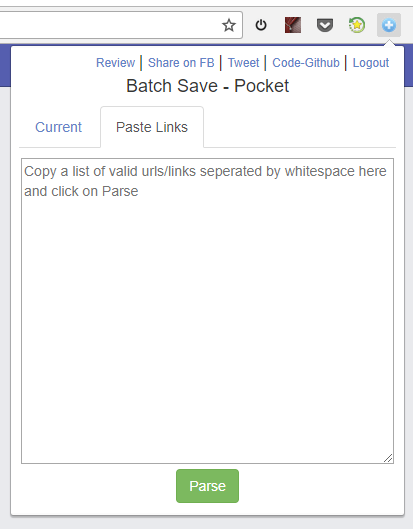Open the Review link
Image resolution: width=413 pixels, height=529 pixels.
pos(115,63)
